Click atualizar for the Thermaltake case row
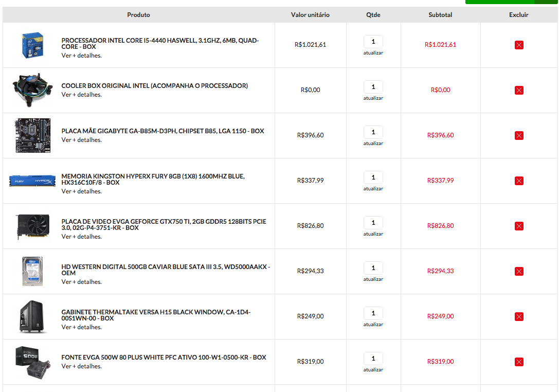The height and width of the screenshot is (392, 559). 373,325
